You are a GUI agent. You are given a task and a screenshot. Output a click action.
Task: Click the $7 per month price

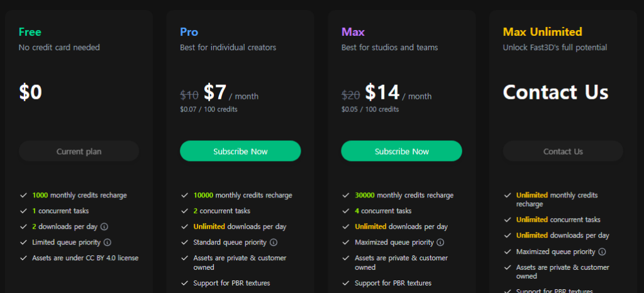click(x=215, y=92)
